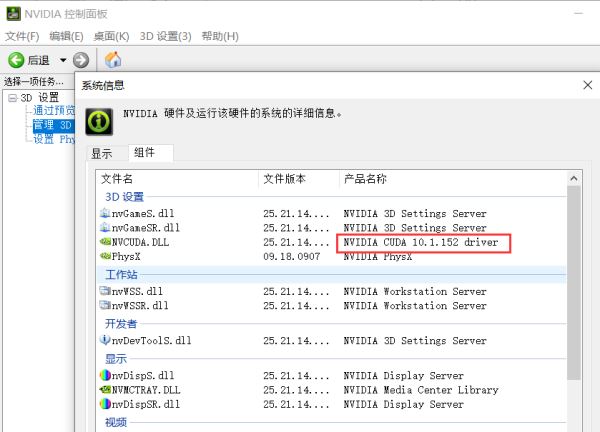This screenshot has width=600, height=432.
Task: Click 'NVIDIA Media Center Library' text
Action: coord(421,390)
